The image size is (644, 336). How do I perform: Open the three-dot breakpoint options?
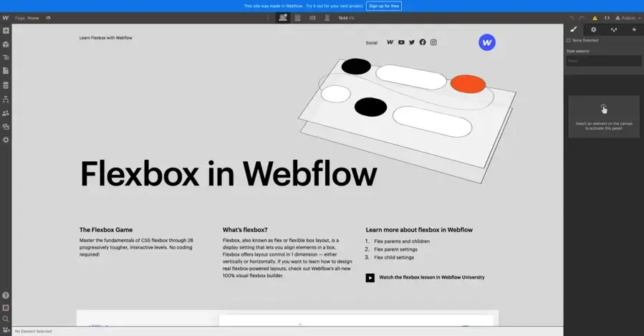point(268,18)
